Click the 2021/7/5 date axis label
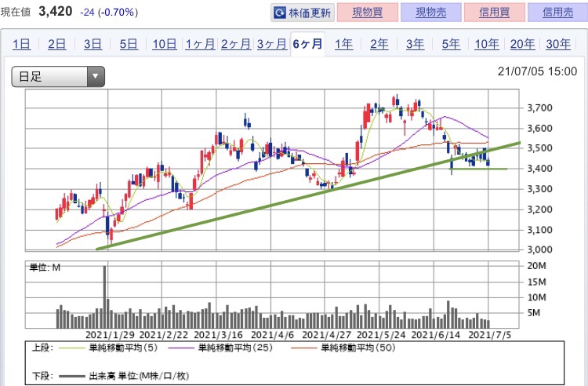This screenshot has height=386, width=588. 490,335
